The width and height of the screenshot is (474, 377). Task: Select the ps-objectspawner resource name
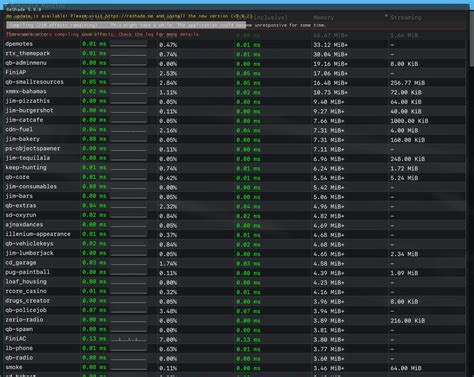33,148
